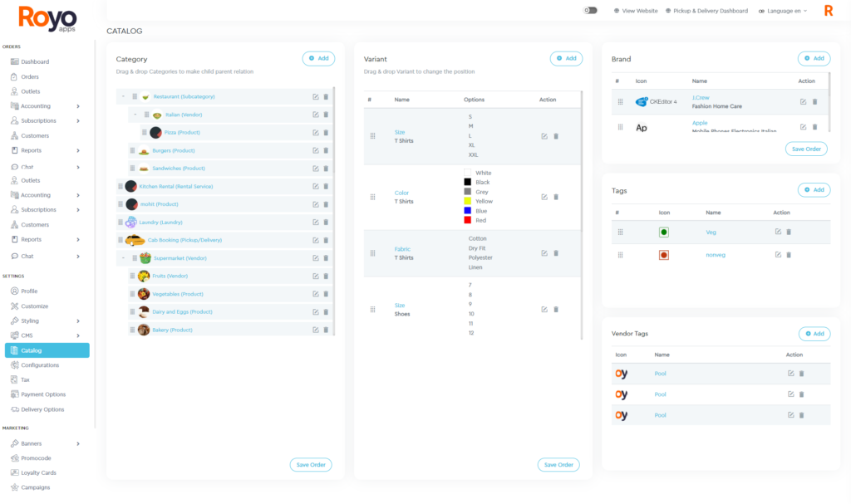Open the mohit (Product) category
851x504 pixels.
coord(159,204)
